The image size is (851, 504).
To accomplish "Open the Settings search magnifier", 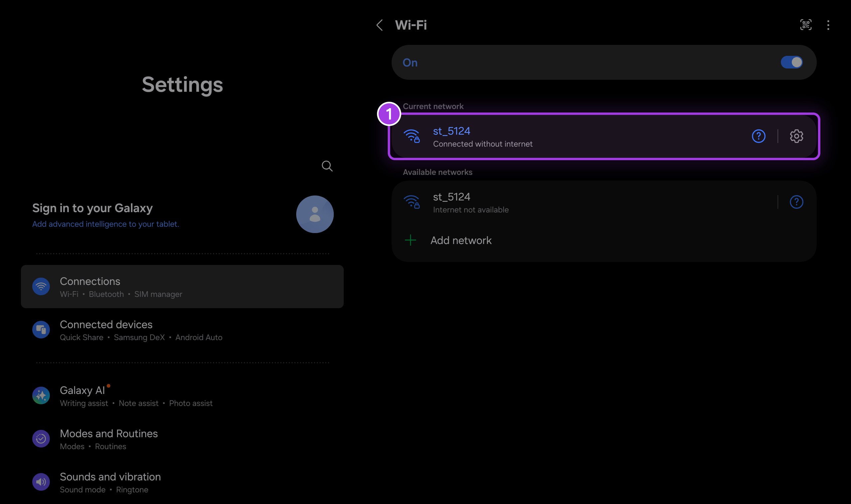I will click(x=327, y=166).
